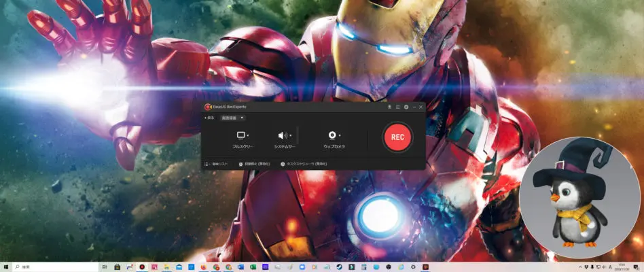Screen dimensions: 644x272
Task: Open Windows Settings gear on taskbar
Action: (413, 267)
